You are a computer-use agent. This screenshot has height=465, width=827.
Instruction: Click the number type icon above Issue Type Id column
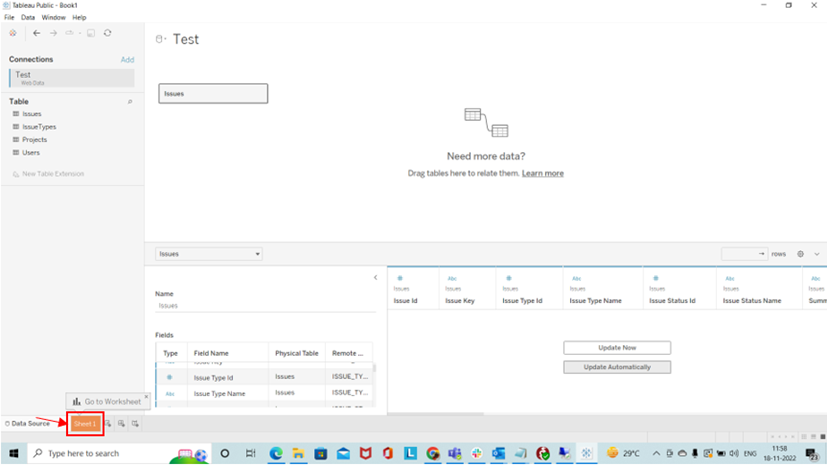coord(508,278)
